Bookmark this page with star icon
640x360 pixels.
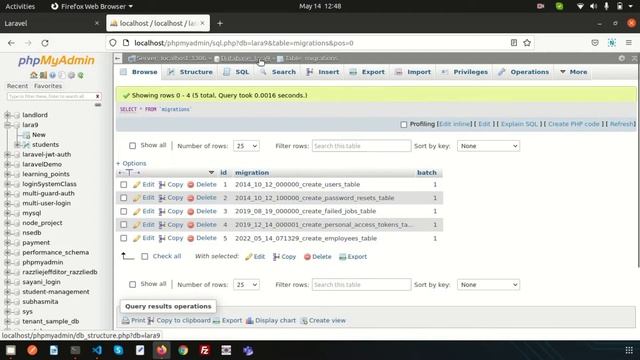point(527,43)
